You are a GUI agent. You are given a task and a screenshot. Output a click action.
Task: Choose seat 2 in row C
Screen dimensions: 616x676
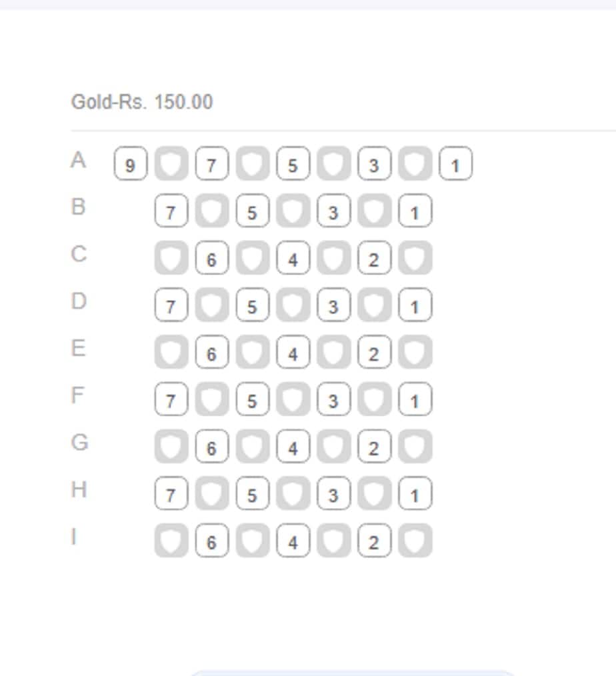tap(374, 258)
